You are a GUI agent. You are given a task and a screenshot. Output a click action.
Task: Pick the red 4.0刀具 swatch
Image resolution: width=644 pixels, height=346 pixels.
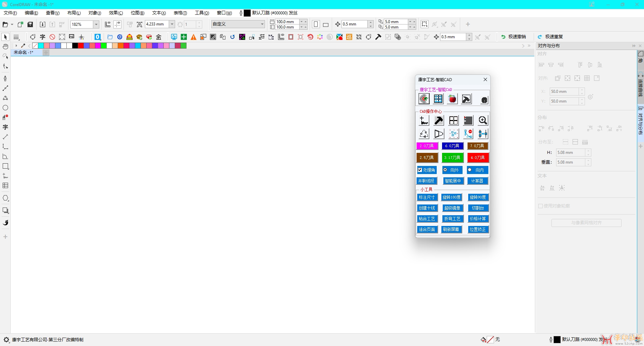pos(478,157)
